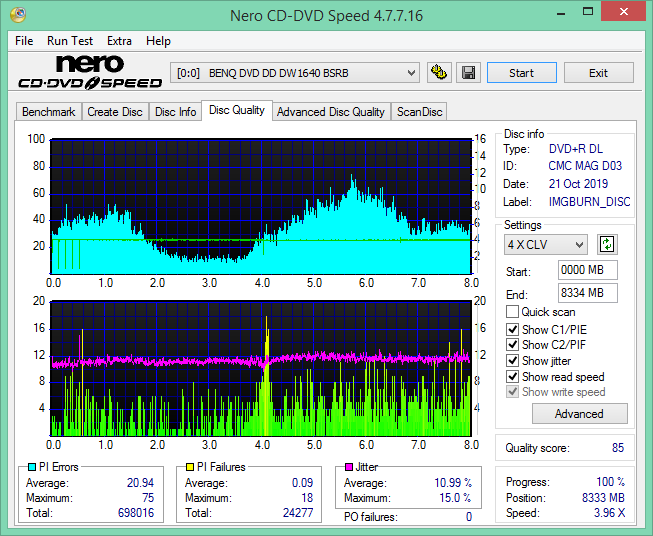This screenshot has width=653, height=536.
Task: Open the 4 X CLV speed dropdown
Action: [x=546, y=245]
